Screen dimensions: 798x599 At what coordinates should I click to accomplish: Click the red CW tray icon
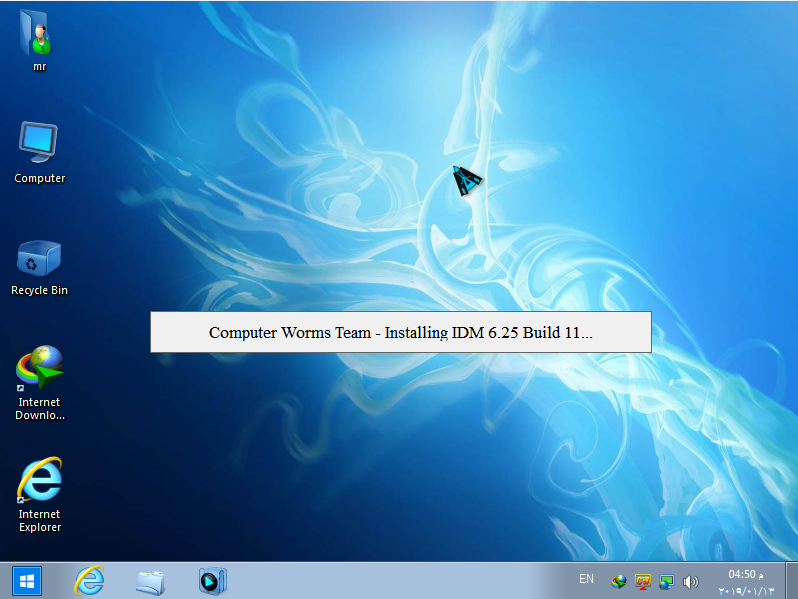(x=643, y=581)
